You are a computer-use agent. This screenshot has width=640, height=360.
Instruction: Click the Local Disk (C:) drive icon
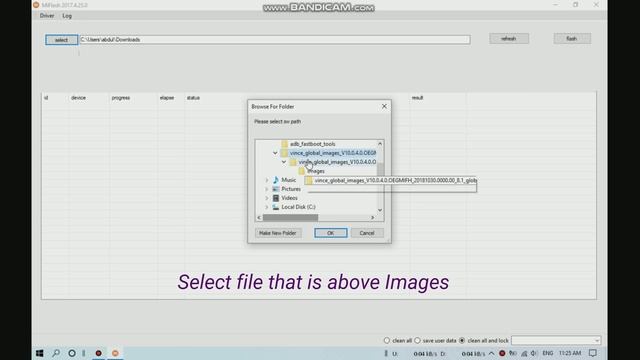[276, 207]
